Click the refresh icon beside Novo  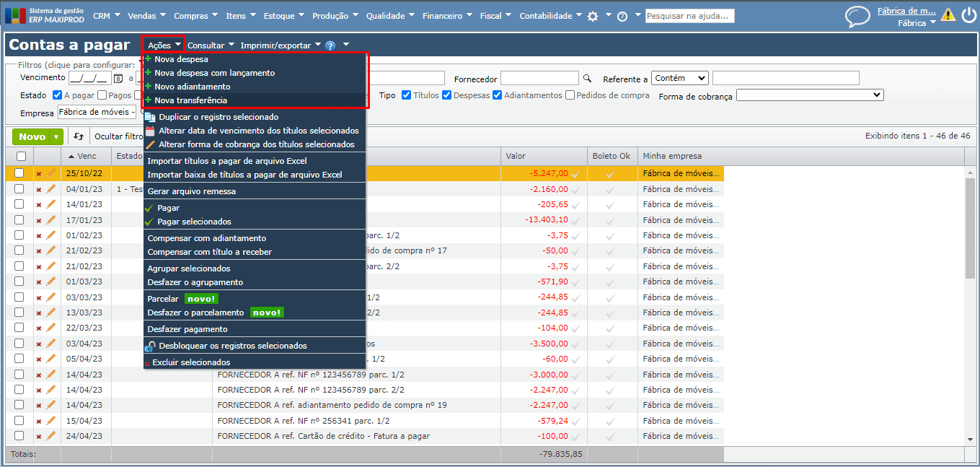click(79, 136)
